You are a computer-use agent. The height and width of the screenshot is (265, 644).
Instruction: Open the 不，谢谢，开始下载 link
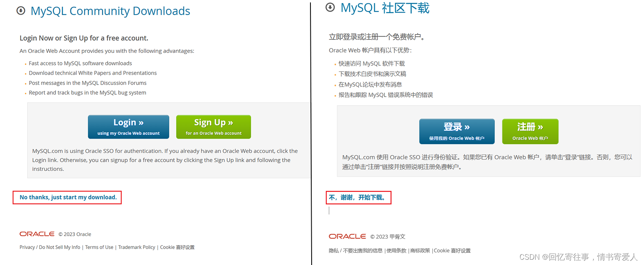[x=357, y=198]
